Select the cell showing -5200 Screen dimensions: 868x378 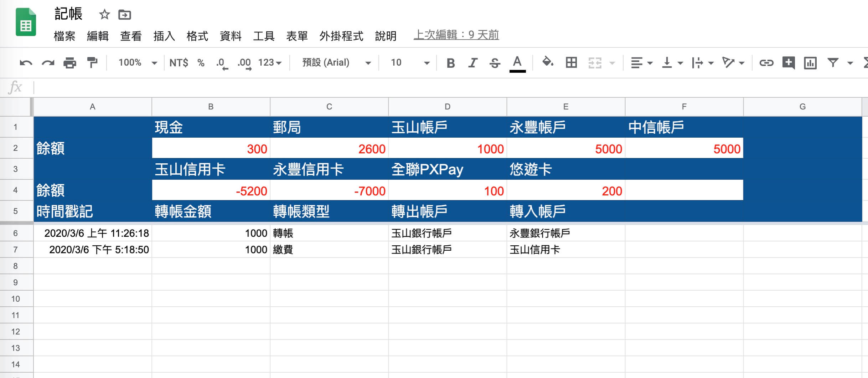(x=211, y=191)
